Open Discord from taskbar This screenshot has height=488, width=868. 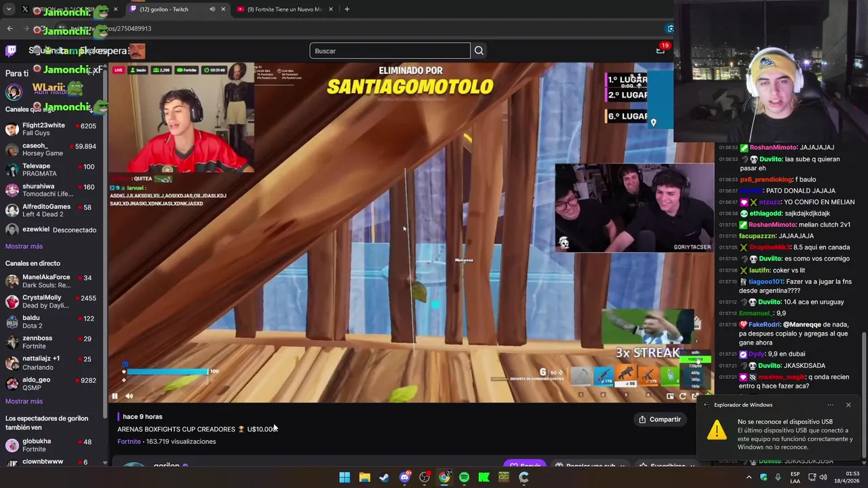pos(405,477)
